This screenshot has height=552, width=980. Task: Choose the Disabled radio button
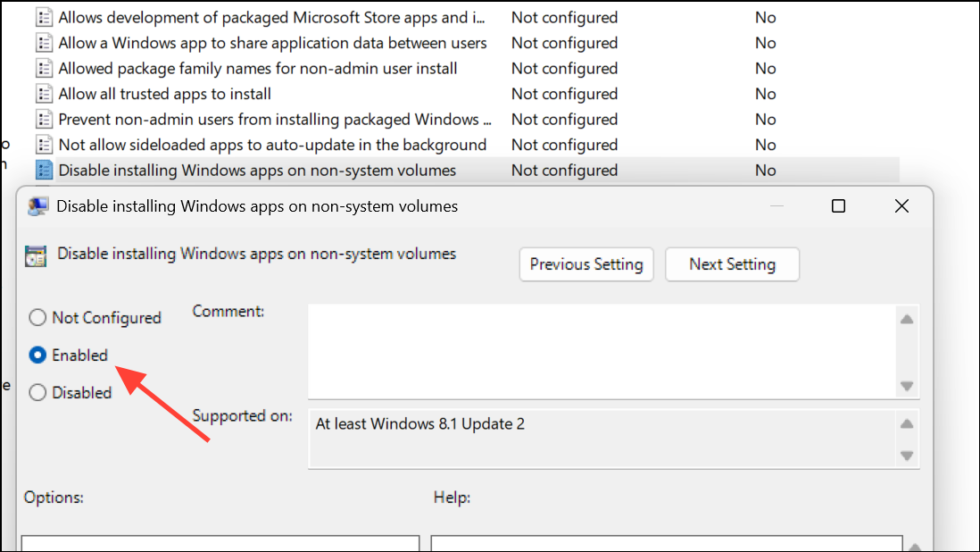pos(37,393)
